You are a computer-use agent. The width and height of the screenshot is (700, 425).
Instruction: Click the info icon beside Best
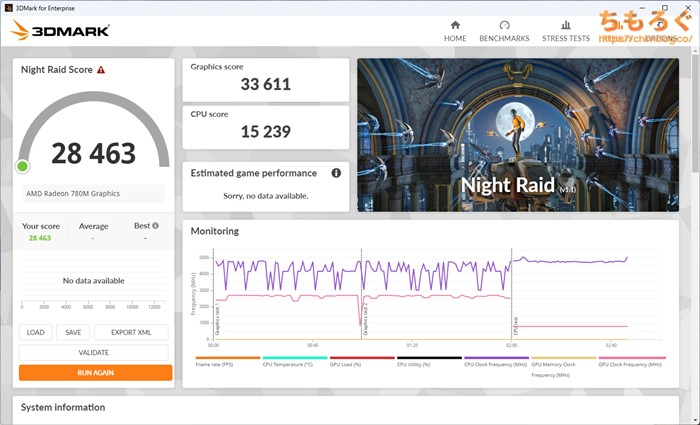click(155, 226)
